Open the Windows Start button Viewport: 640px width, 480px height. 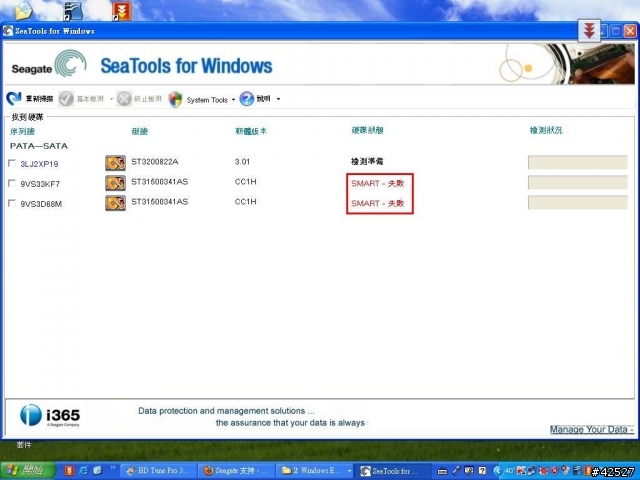coord(28,471)
